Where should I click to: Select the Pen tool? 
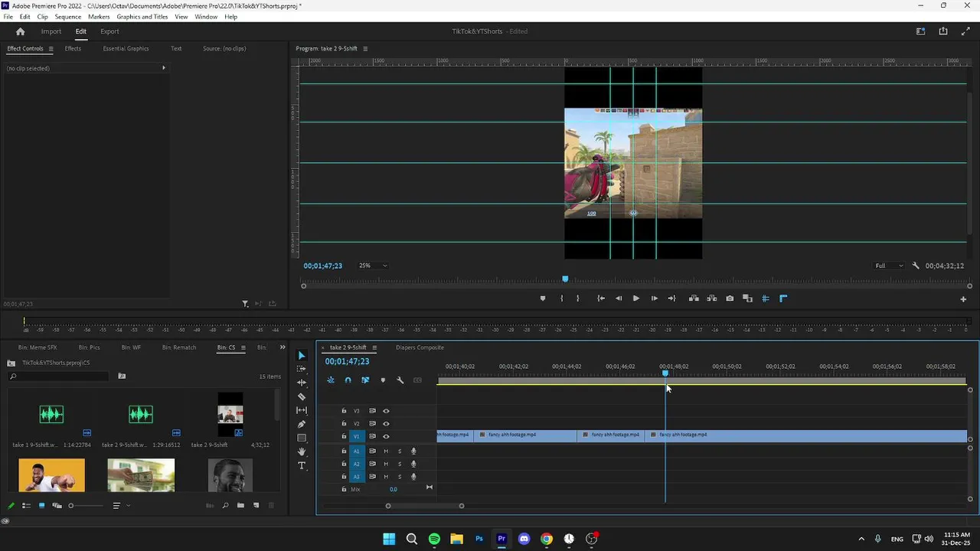pos(302,424)
